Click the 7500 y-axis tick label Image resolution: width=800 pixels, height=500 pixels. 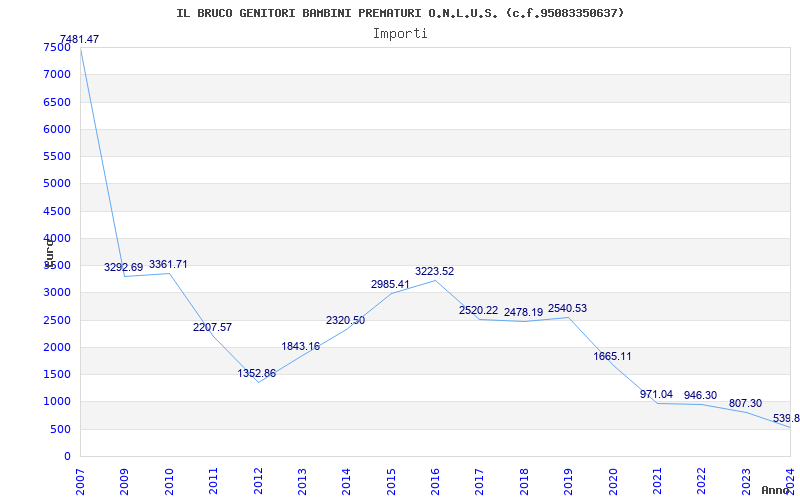[57, 47]
